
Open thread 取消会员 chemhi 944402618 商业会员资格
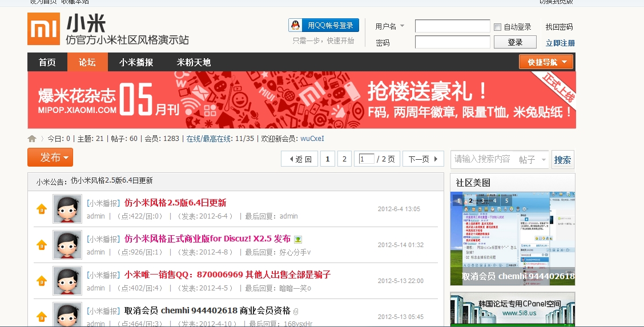click(x=207, y=310)
